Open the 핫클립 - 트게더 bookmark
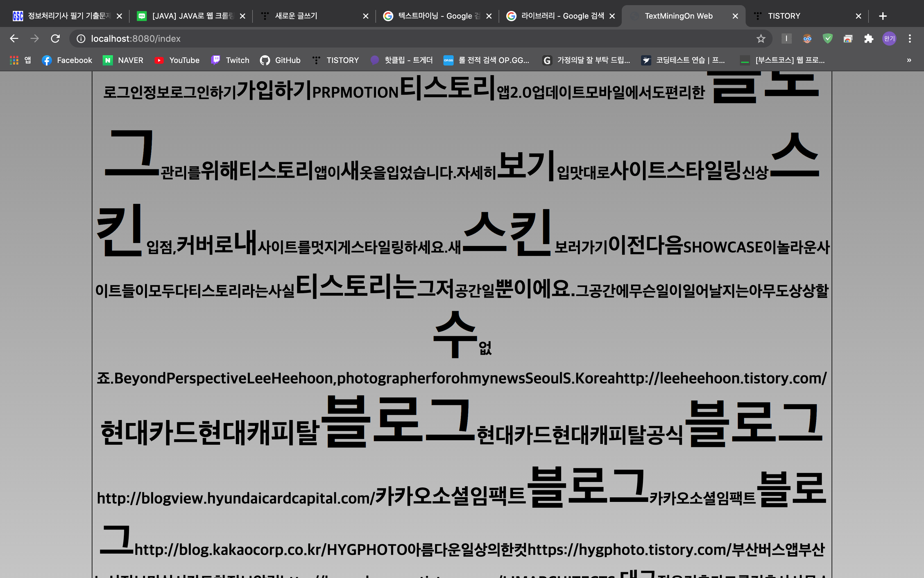This screenshot has width=924, height=578. (x=401, y=60)
